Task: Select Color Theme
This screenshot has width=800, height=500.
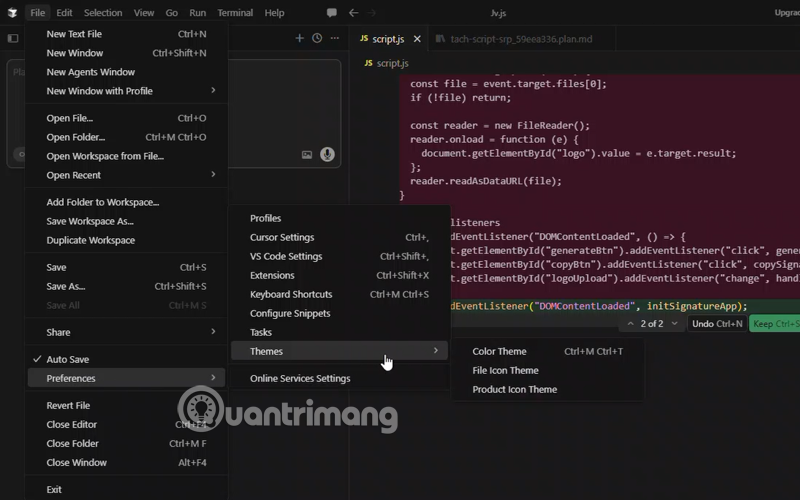Action: tap(547, 351)
